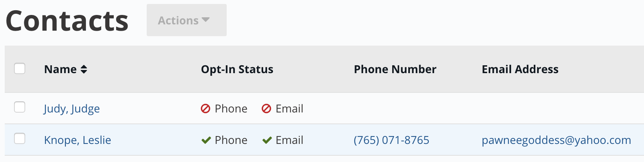This screenshot has width=644, height=162.
Task: Click phone number (765) 071-8765
Action: [x=391, y=140]
